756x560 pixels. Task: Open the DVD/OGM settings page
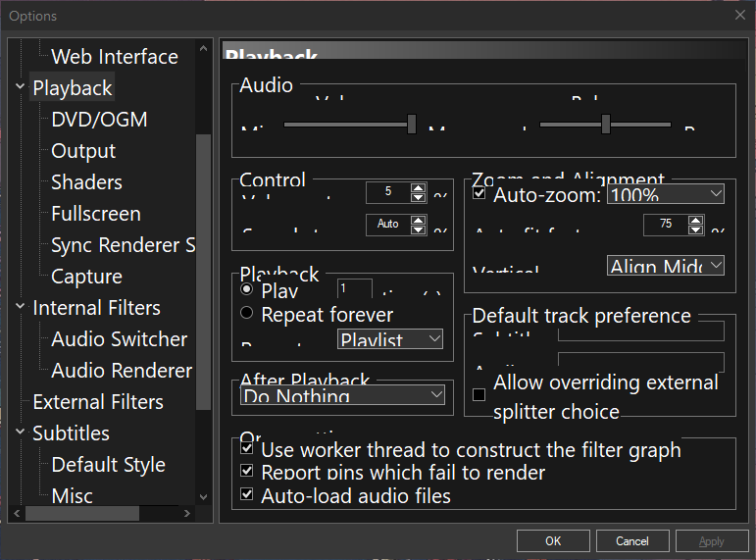[99, 120]
